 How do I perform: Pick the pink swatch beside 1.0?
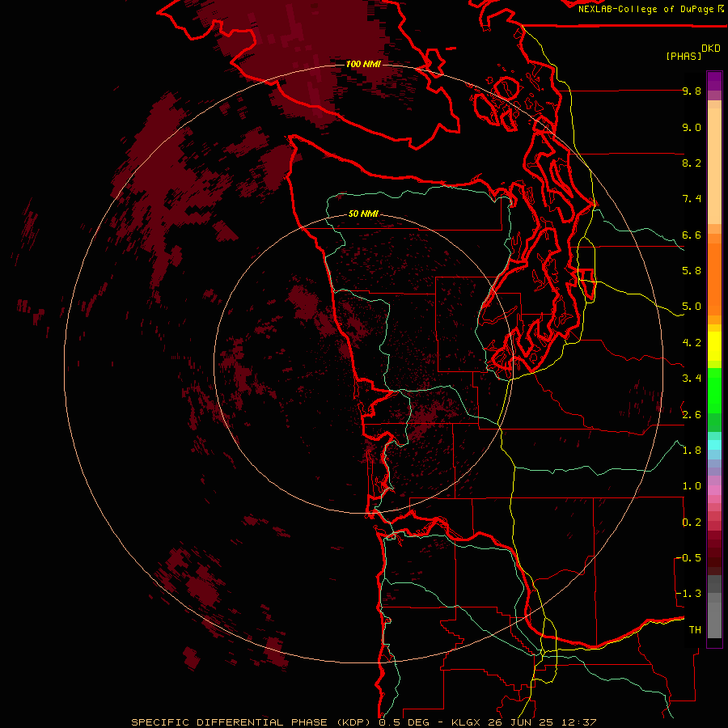point(714,490)
